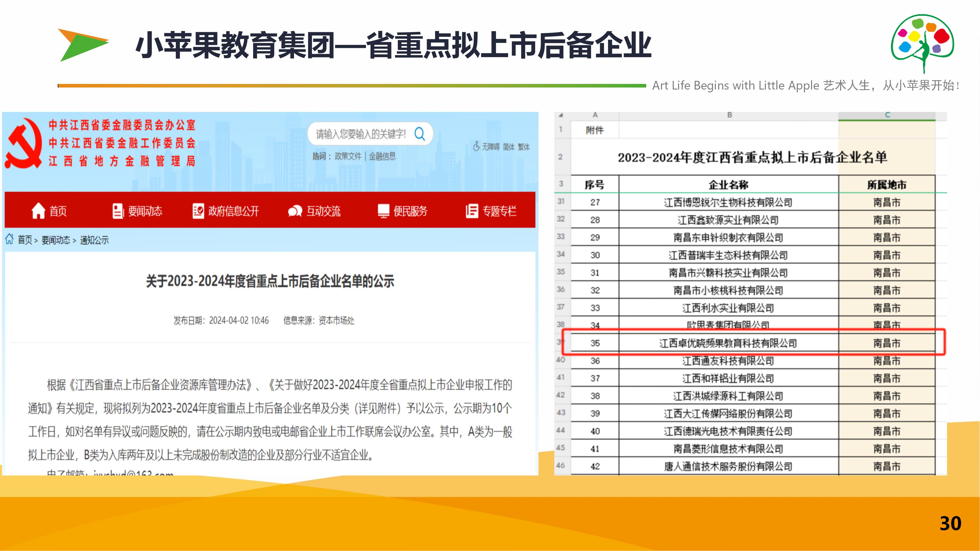Switch to 繁体 traditional Chinese
Viewport: 980px width, 551px height.
point(524,147)
